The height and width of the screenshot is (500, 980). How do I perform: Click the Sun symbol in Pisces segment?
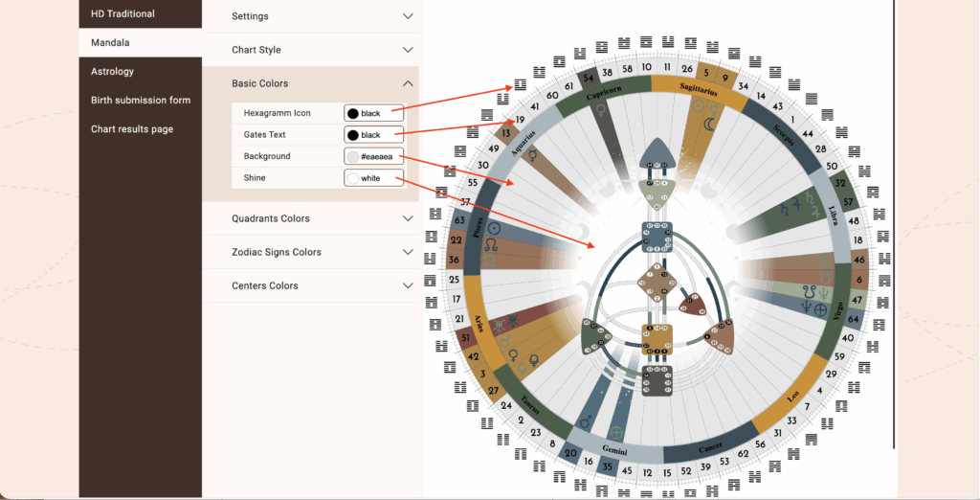494,229
